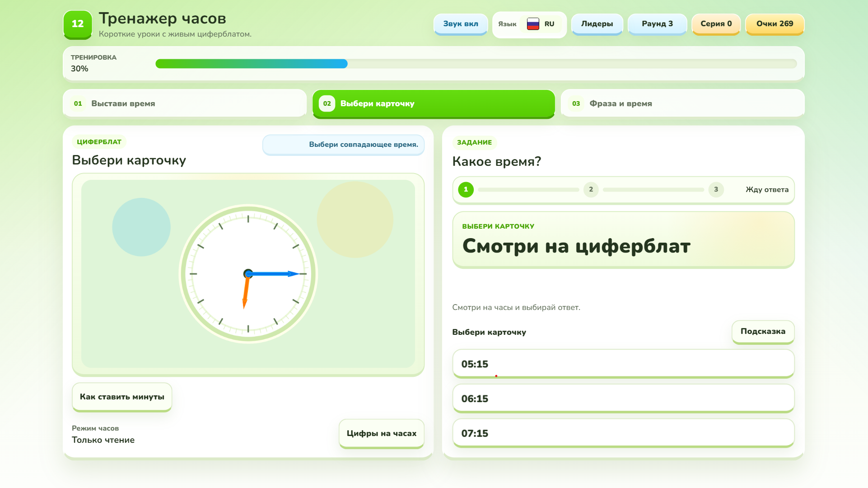
Task: Click the 30% progress value
Action: (79, 69)
